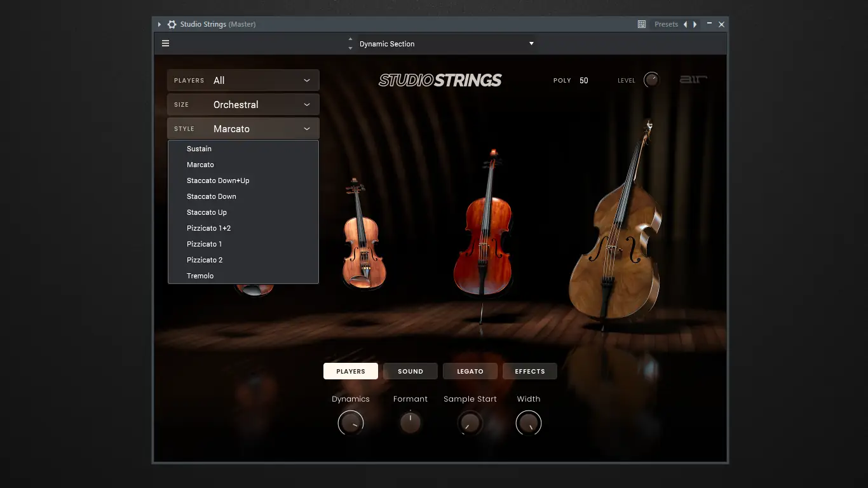Select the Staccato Down style
The height and width of the screenshot is (488, 868).
[243, 196]
